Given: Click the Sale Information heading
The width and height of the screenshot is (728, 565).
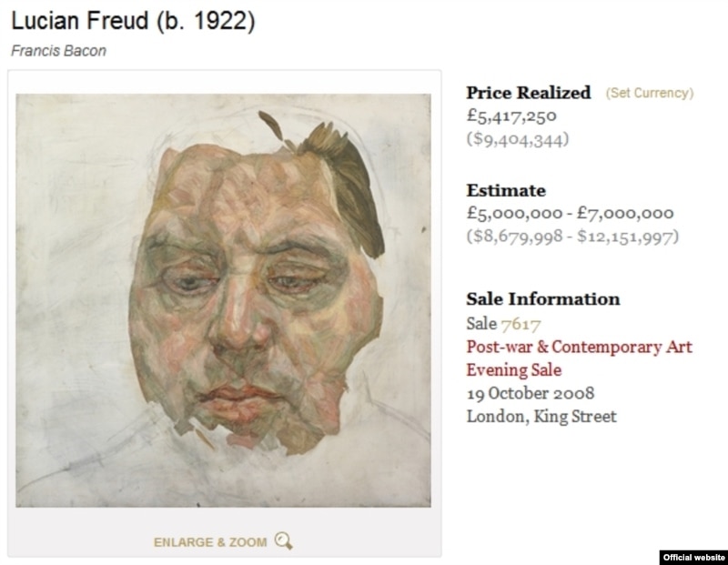Looking at the screenshot, I should pyautogui.click(x=543, y=299).
